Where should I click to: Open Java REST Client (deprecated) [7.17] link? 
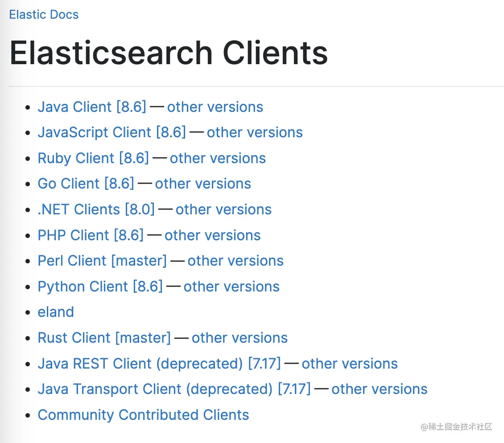[159, 363]
